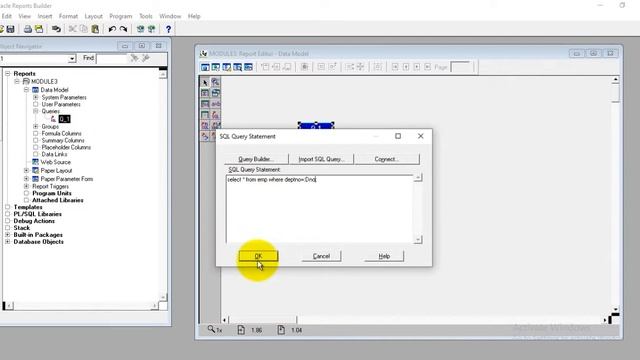Viewport: 640px width, 360px height.
Task: Click the Paste clipboard icon
Action: pos(95,29)
